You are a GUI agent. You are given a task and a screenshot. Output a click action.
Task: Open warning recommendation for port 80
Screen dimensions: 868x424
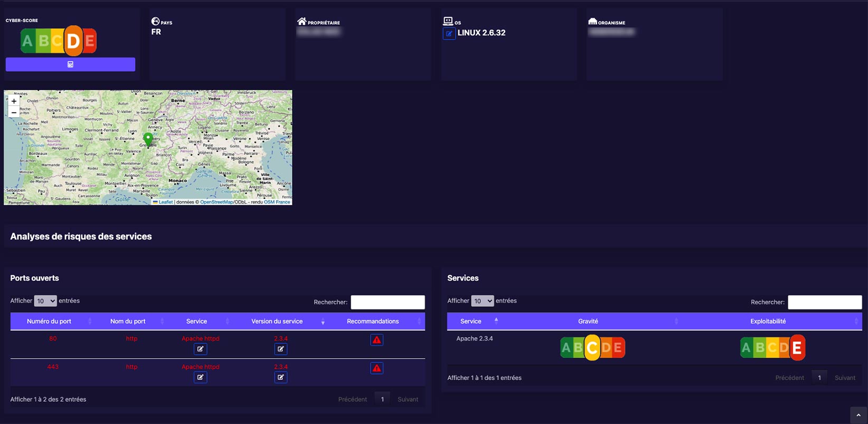tap(376, 340)
